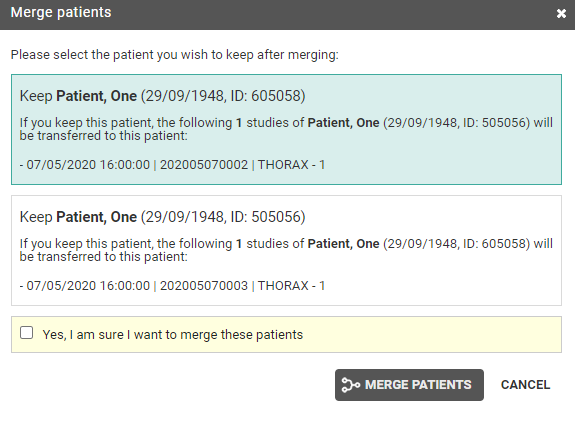Click the dark title bar of the dialog
Image resolution: width=575 pixels, height=424 pixels.
(330, 14)
